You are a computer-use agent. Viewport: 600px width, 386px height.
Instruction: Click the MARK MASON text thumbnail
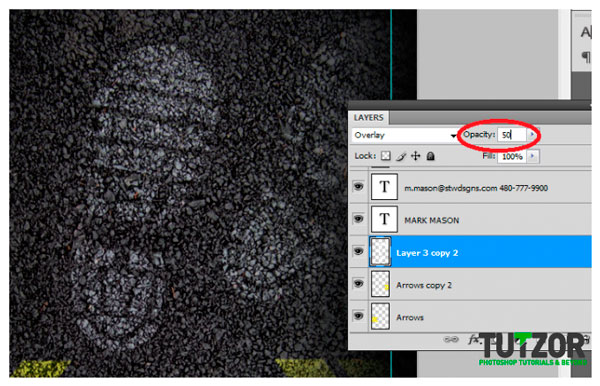(384, 219)
